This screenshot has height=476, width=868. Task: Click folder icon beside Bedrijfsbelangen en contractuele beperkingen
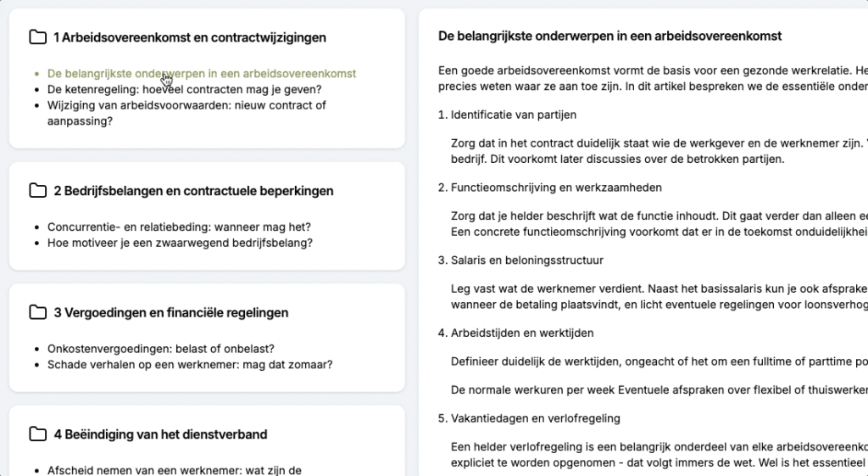tap(37, 191)
